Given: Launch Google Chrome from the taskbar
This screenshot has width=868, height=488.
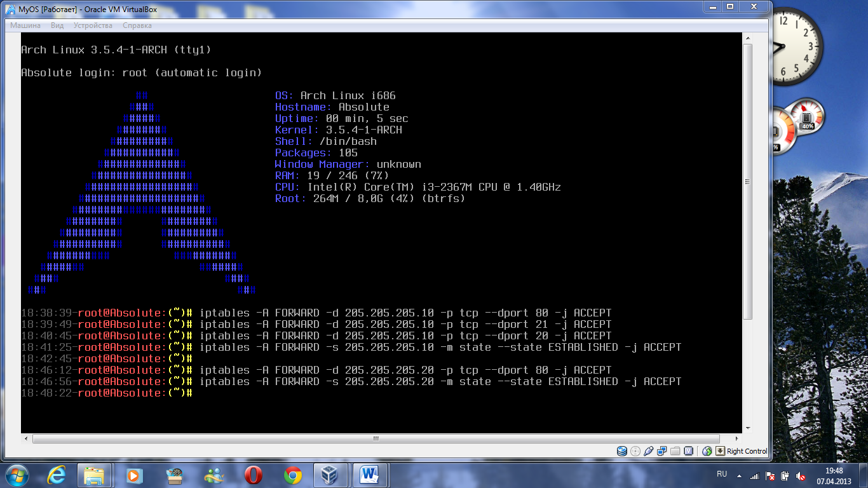Looking at the screenshot, I should 293,475.
